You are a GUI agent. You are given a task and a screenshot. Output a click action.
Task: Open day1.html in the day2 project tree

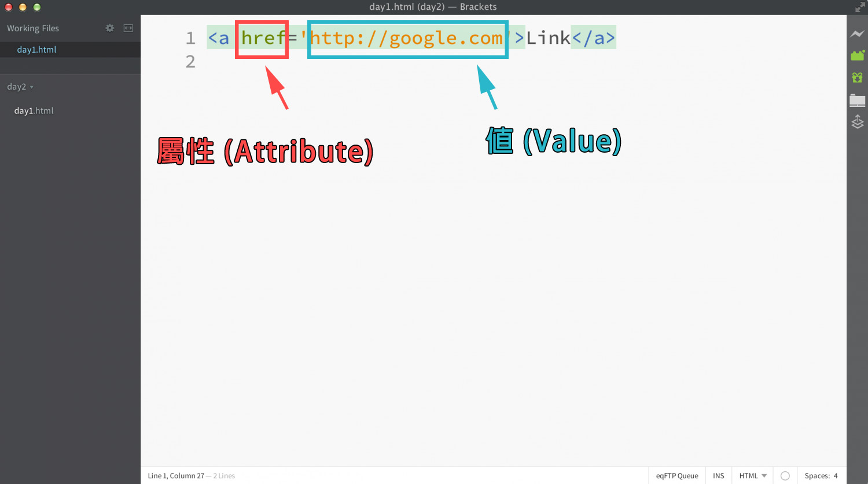coord(34,111)
